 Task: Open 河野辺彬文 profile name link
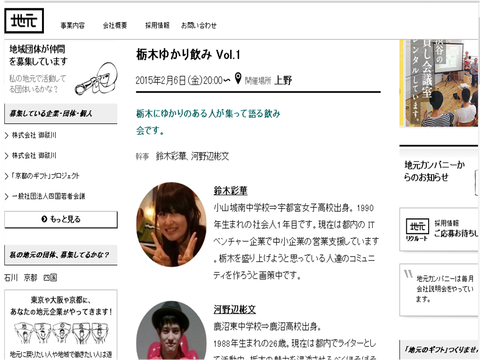[x=235, y=310]
